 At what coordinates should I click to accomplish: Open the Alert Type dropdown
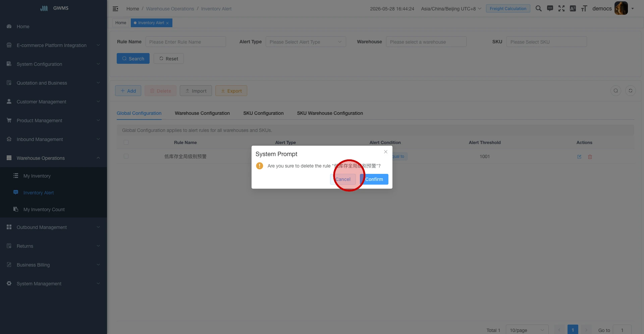306,42
